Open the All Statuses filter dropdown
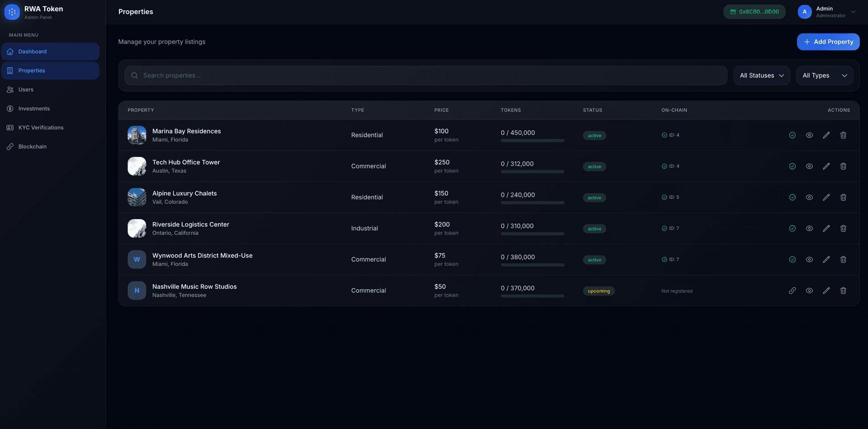This screenshot has height=429, width=868. coord(761,75)
